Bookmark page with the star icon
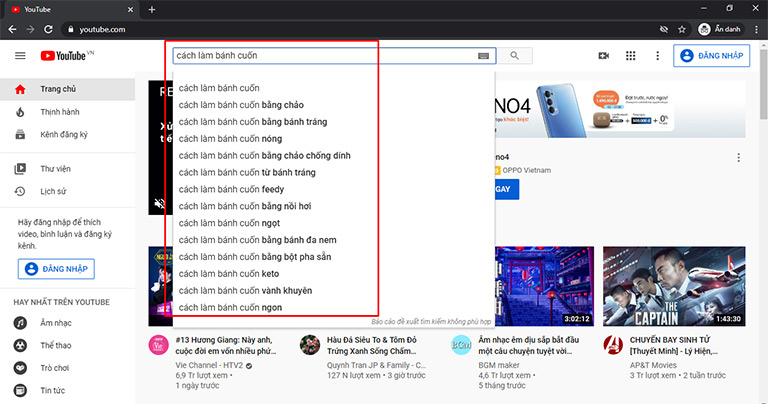Image resolution: width=768 pixels, height=404 pixels. tap(682, 29)
